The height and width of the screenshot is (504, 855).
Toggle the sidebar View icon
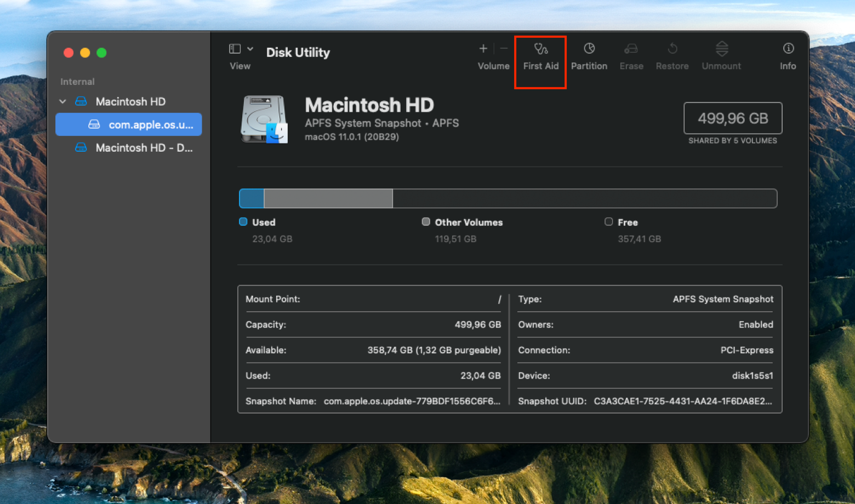coord(235,49)
